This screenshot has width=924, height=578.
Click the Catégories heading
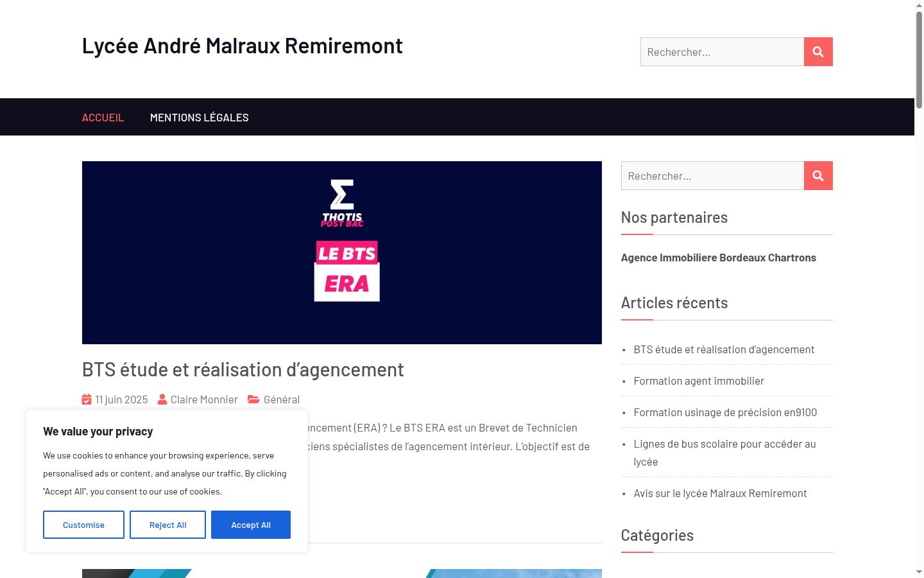click(657, 536)
